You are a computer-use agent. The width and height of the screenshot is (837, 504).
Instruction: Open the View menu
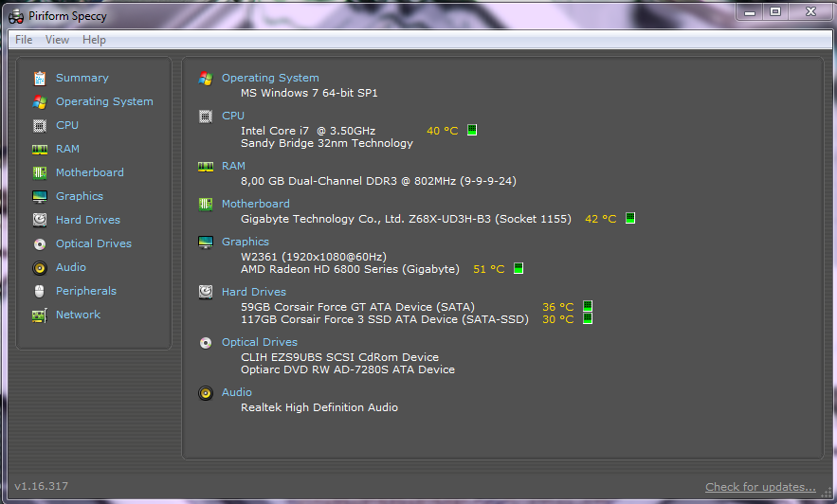(x=57, y=40)
